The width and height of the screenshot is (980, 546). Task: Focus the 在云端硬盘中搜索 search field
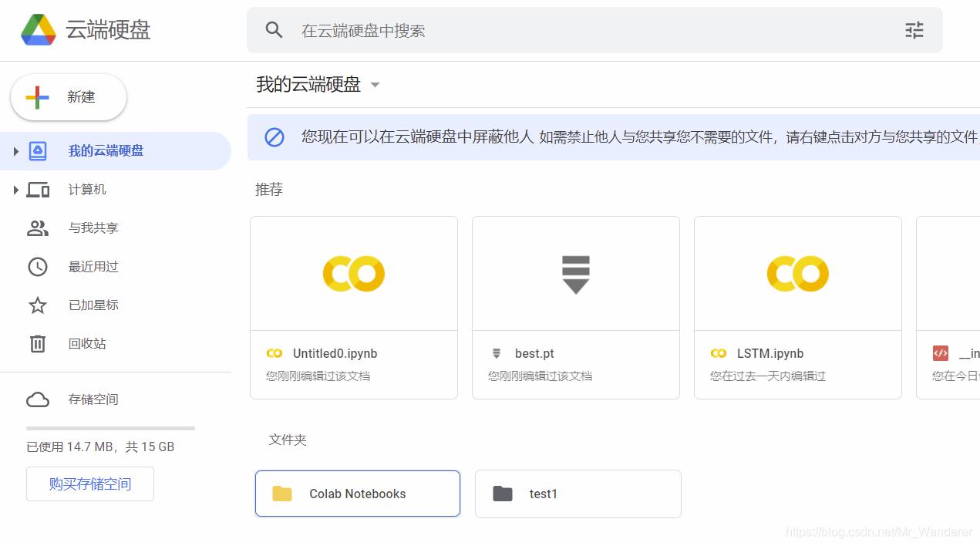tap(594, 30)
